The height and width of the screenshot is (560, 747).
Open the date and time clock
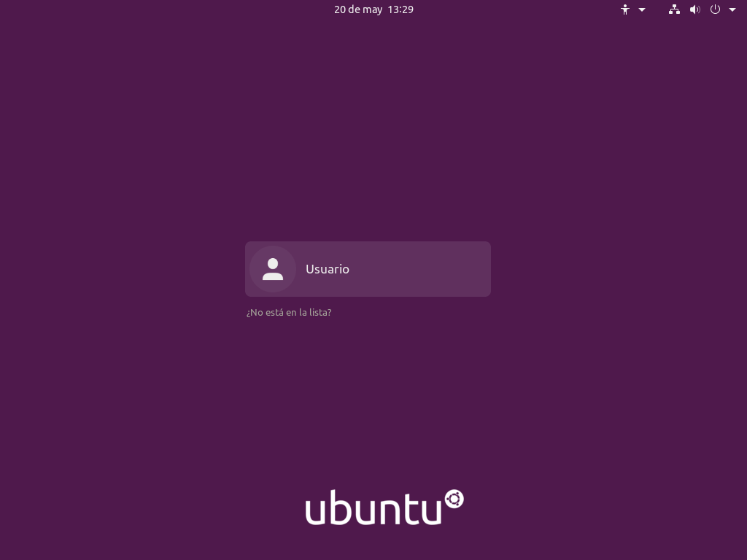coord(373,9)
